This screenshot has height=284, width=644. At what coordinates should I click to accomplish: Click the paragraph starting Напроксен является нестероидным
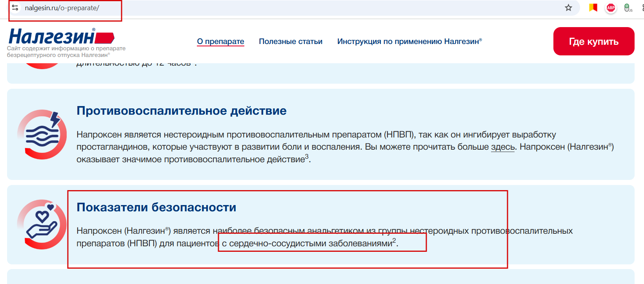pyautogui.click(x=345, y=147)
